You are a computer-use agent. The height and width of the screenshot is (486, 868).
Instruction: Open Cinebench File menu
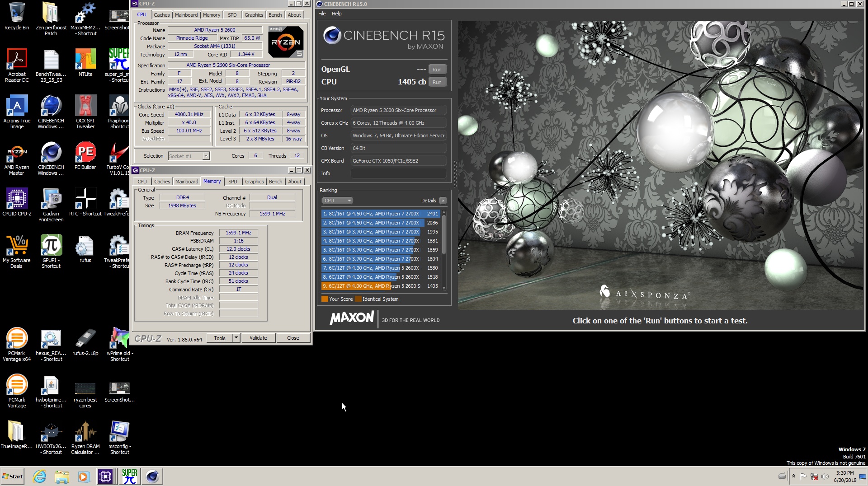tap(322, 14)
